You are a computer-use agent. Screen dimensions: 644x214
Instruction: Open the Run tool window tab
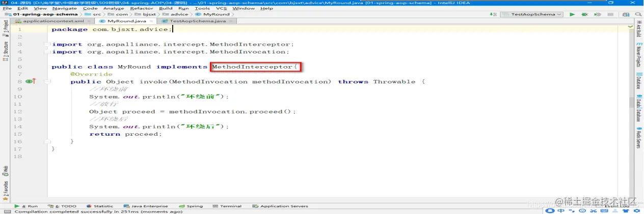coord(26,206)
